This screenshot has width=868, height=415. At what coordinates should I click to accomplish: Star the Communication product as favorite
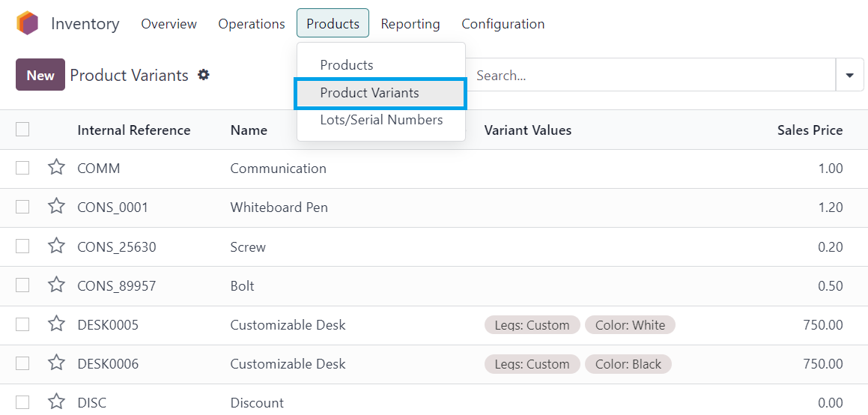pyautogui.click(x=56, y=168)
